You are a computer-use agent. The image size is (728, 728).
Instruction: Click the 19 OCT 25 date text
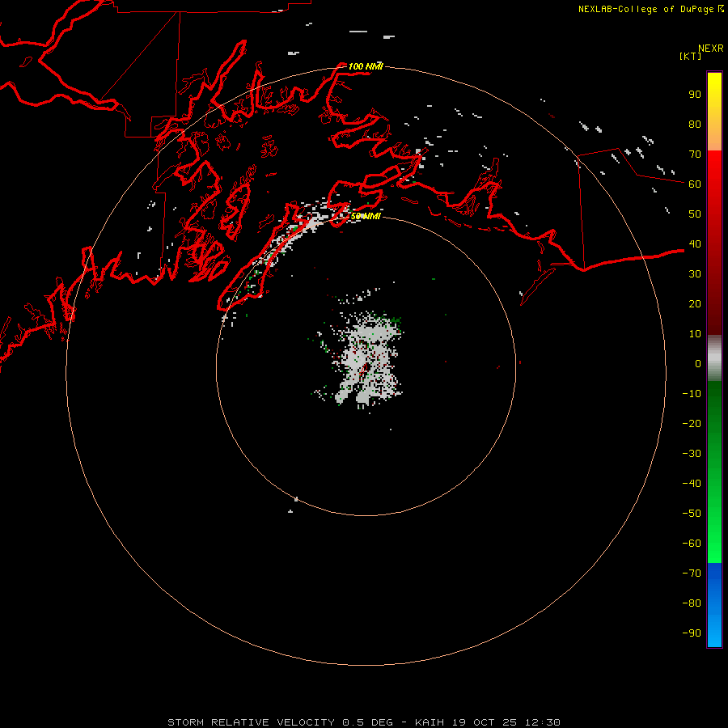(485, 722)
